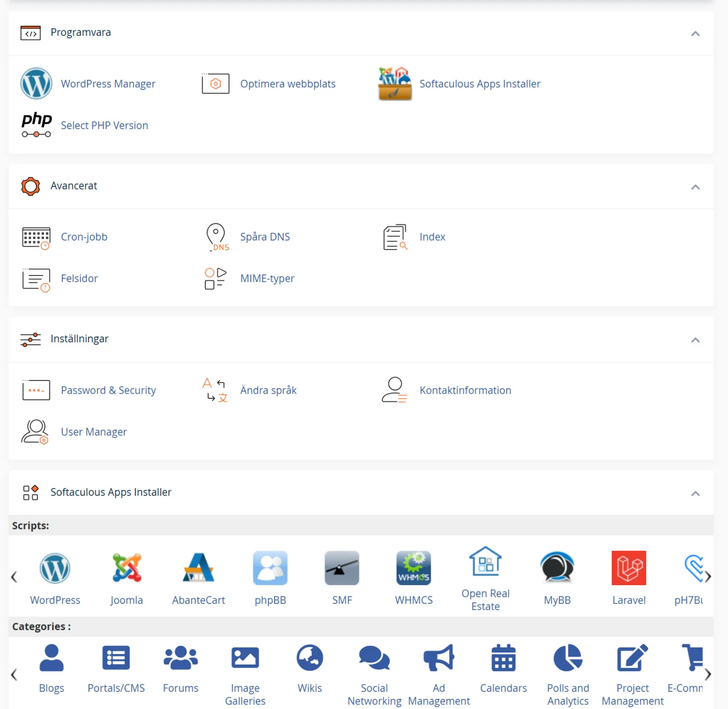Open the WordPress Manager link
Screen dimensions: 728x709
108,84
